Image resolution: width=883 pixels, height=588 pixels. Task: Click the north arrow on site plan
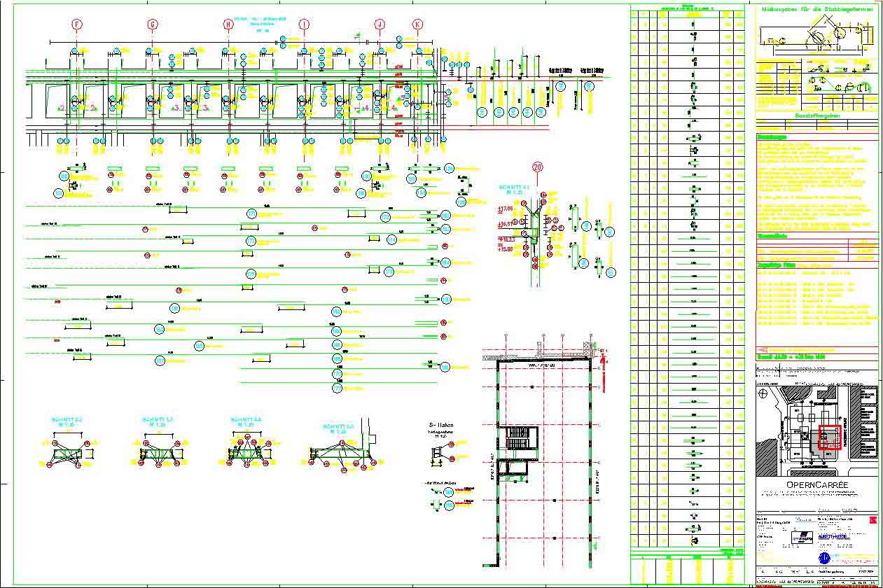pyautogui.click(x=764, y=393)
